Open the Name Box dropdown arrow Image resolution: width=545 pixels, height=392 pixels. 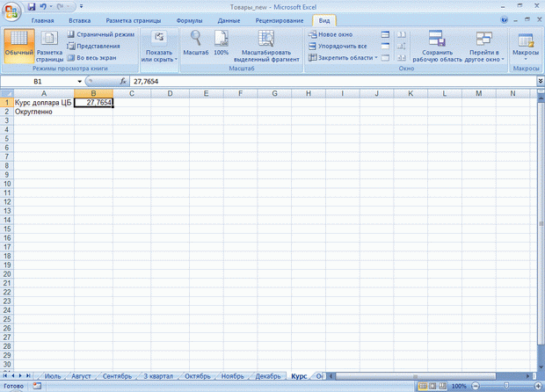80,82
